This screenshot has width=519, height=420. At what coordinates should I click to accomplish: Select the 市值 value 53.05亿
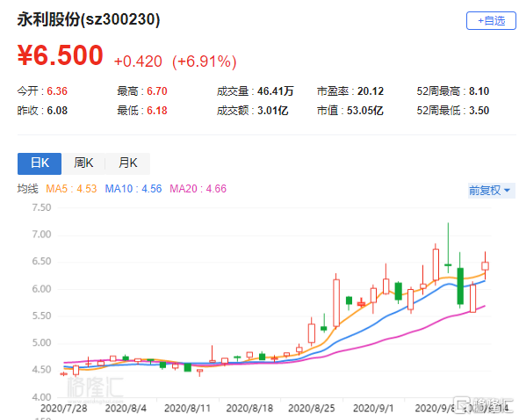point(365,111)
